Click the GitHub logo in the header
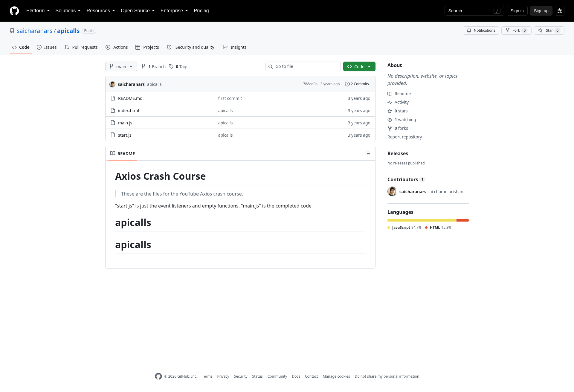574x392 pixels. [x=14, y=11]
